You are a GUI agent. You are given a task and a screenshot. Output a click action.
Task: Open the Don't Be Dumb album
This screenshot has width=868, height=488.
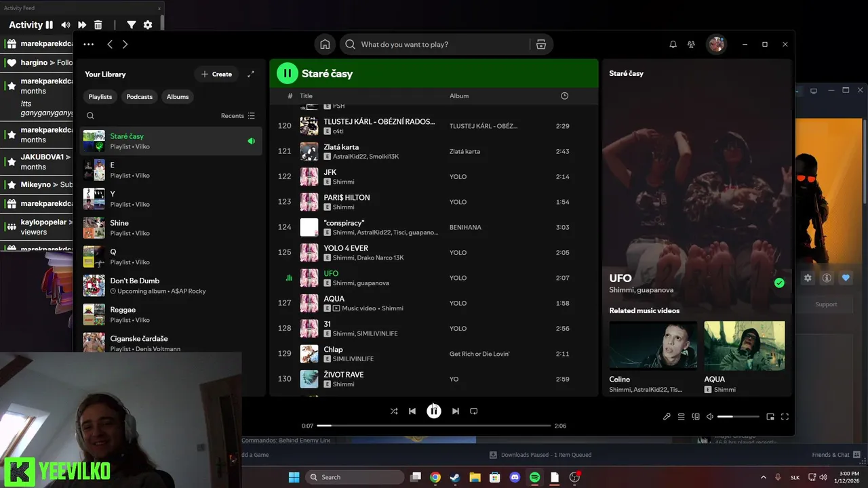pyautogui.click(x=171, y=285)
